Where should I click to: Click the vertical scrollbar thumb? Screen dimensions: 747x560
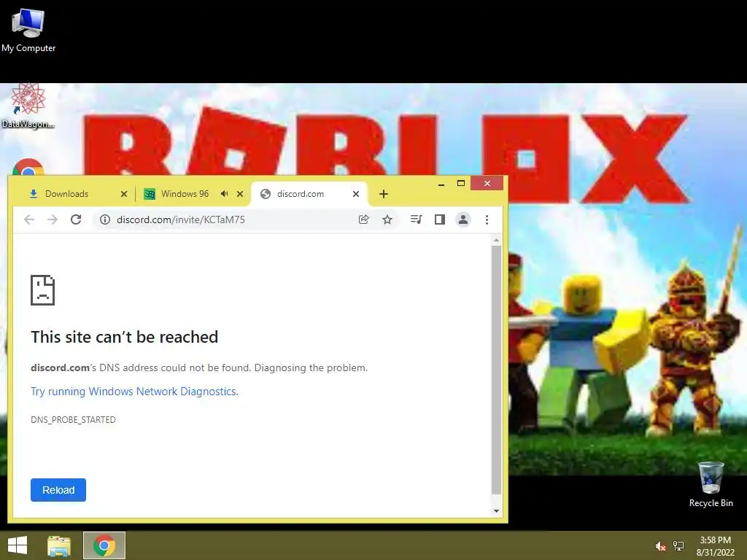pos(496,370)
